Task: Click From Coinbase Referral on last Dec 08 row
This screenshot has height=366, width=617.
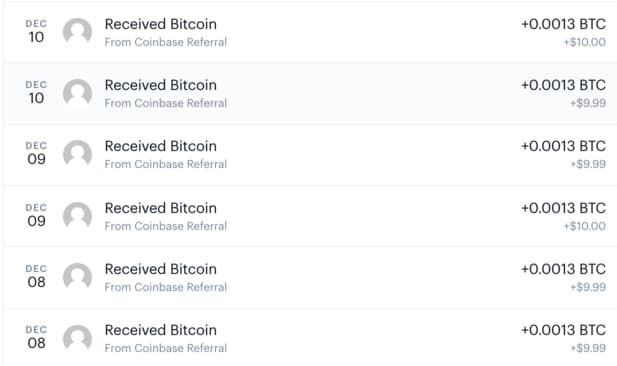Action: [x=166, y=348]
